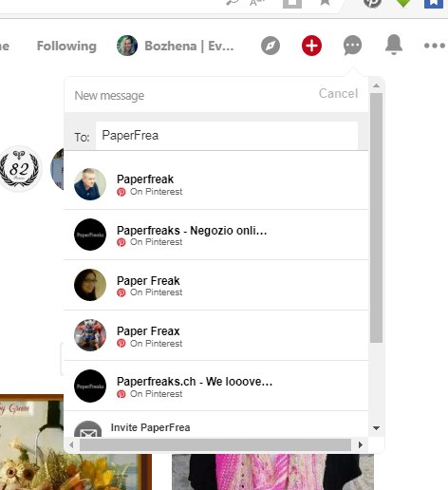The width and height of the screenshot is (448, 490).
Task: Click the green shield extension icon
Action: (403, 3)
